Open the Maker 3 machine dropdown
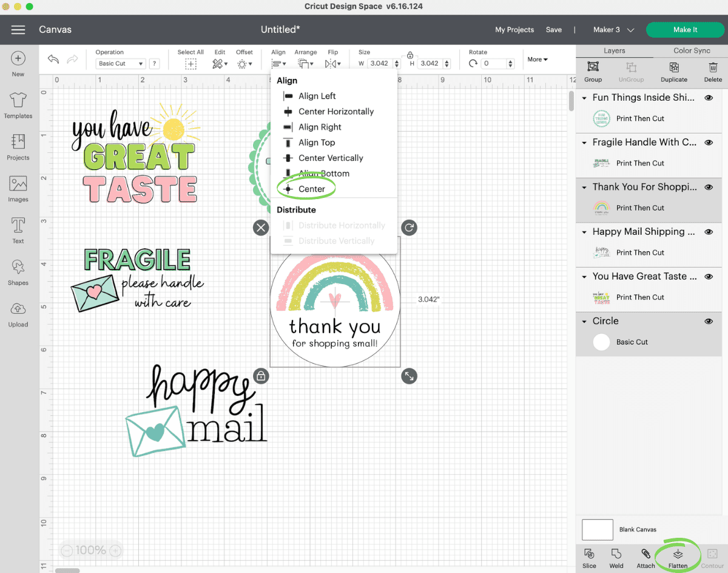The image size is (728, 573). (614, 30)
